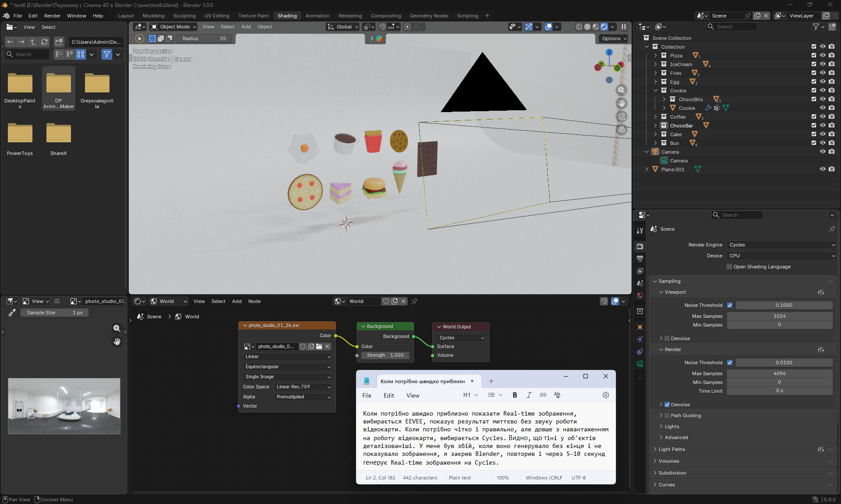Disable Render Denoise checkbox
Viewport: 841px width, 504px height.
[667, 405]
